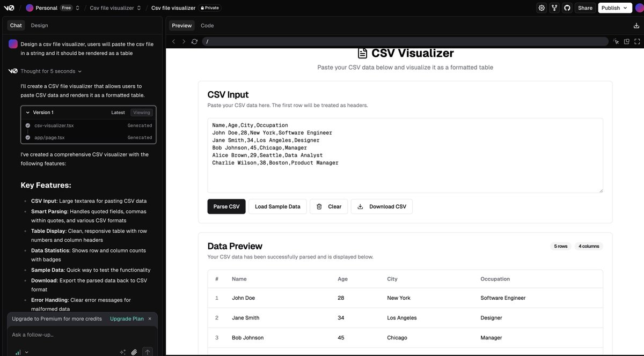
Task: Click the Upgrade Plan link
Action: pos(127,318)
